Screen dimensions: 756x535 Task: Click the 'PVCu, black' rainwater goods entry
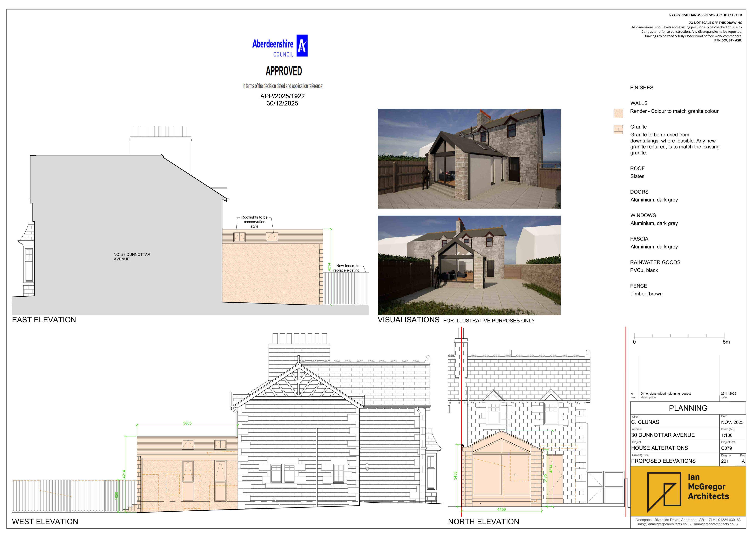[644, 270]
